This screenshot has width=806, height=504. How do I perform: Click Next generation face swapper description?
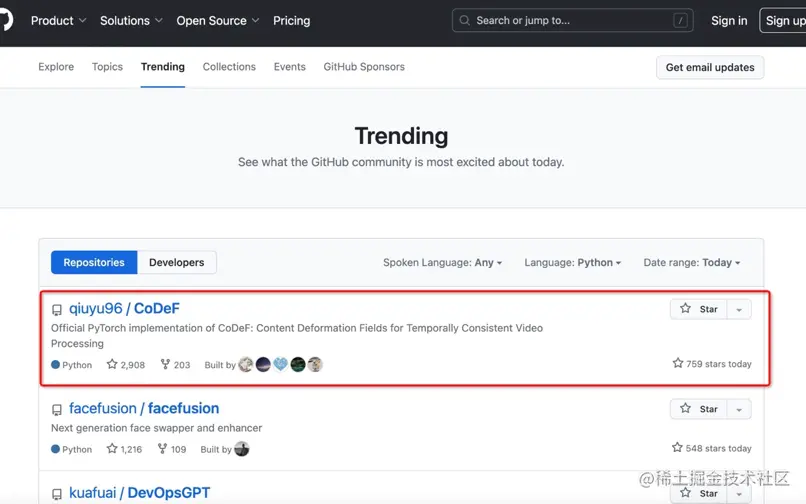[156, 428]
